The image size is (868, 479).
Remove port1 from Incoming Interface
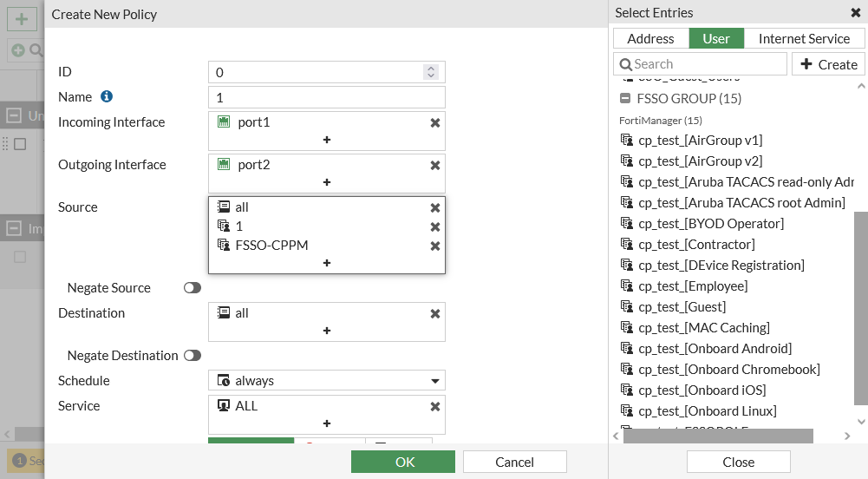pyautogui.click(x=435, y=122)
